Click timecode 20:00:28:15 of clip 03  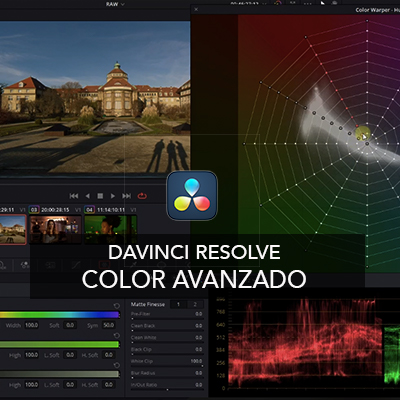pyautogui.click(x=55, y=210)
